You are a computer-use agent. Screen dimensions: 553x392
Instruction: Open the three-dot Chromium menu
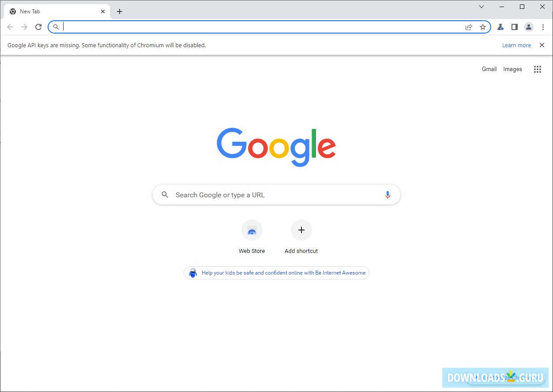543,27
